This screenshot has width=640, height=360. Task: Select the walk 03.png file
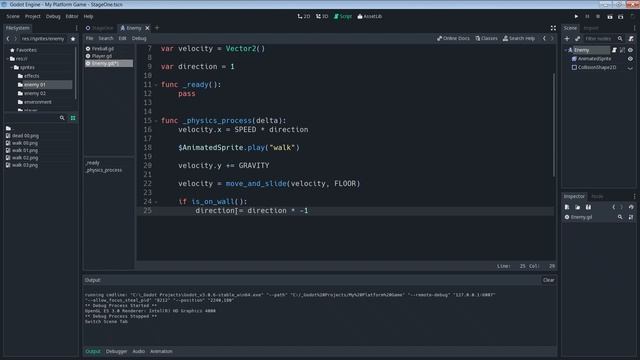point(24,165)
